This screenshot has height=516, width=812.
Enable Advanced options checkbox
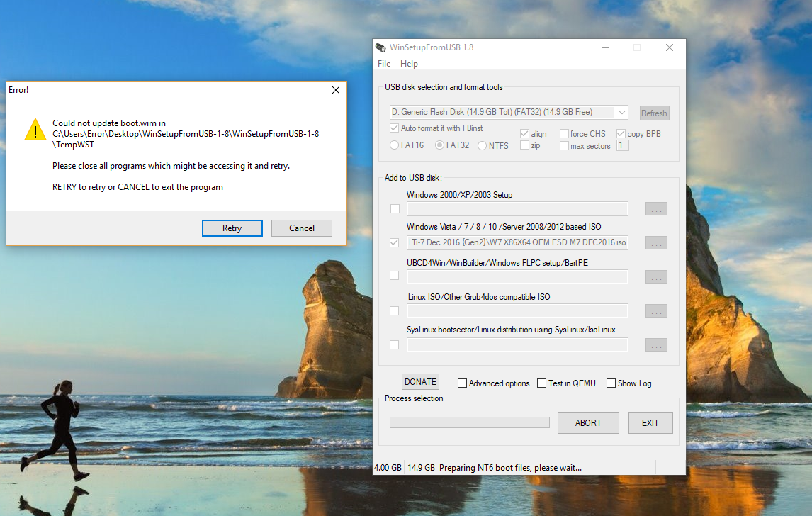tap(463, 383)
